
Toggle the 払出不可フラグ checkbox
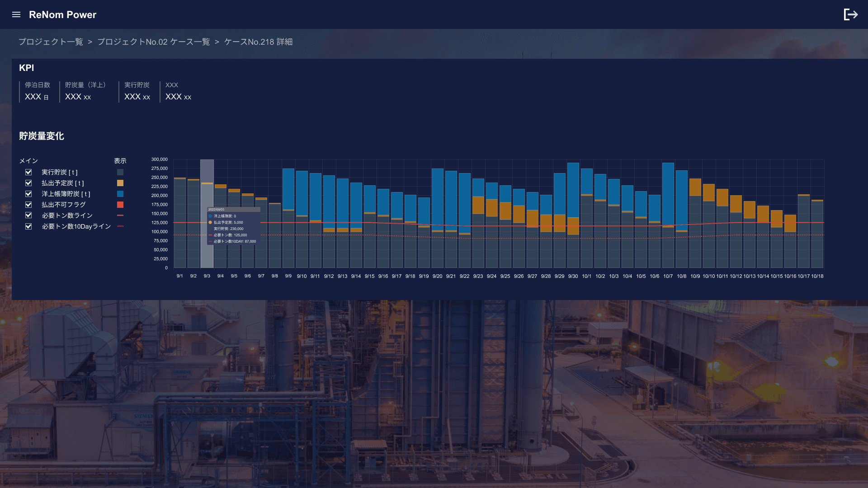[28, 205]
